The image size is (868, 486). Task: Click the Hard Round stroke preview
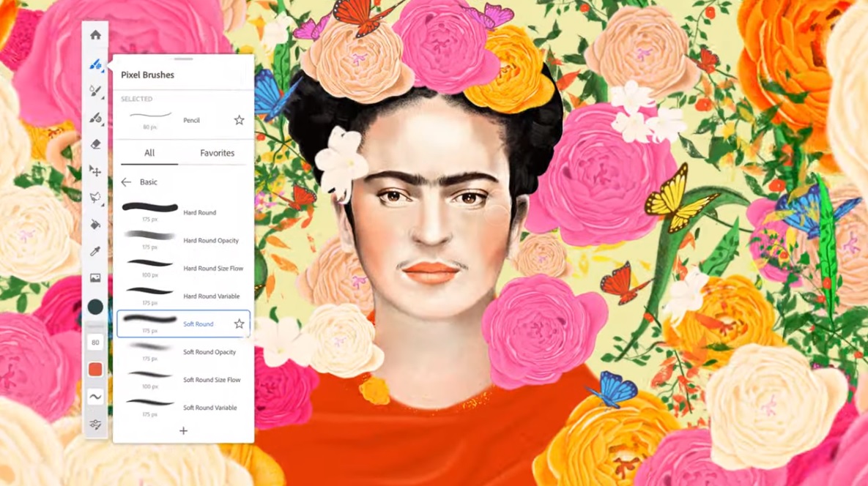[149, 207]
